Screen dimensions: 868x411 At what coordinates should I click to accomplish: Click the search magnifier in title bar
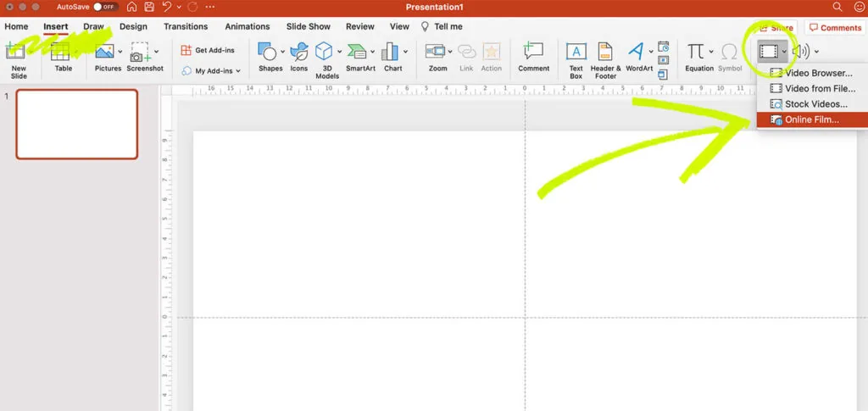click(x=837, y=7)
